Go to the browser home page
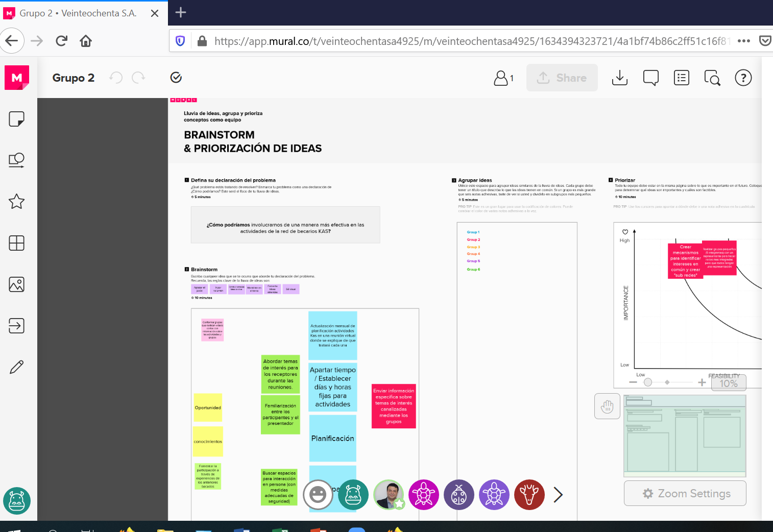The width and height of the screenshot is (773, 532). (86, 41)
